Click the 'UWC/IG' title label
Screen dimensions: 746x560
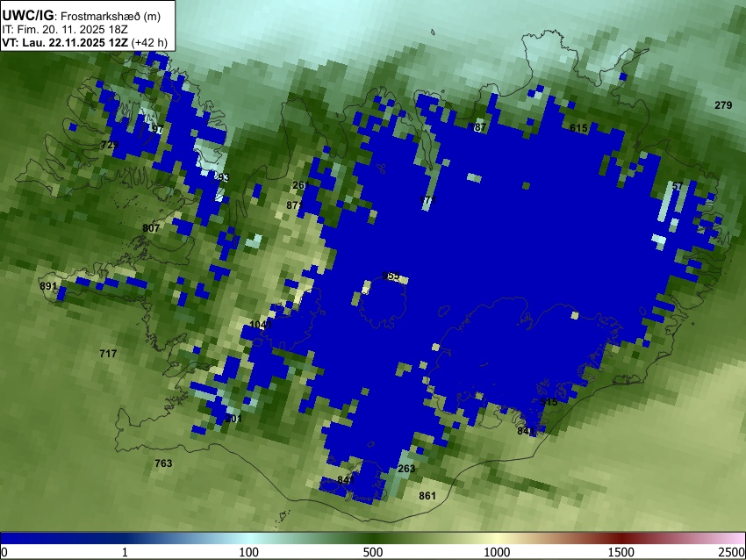pyautogui.click(x=27, y=16)
